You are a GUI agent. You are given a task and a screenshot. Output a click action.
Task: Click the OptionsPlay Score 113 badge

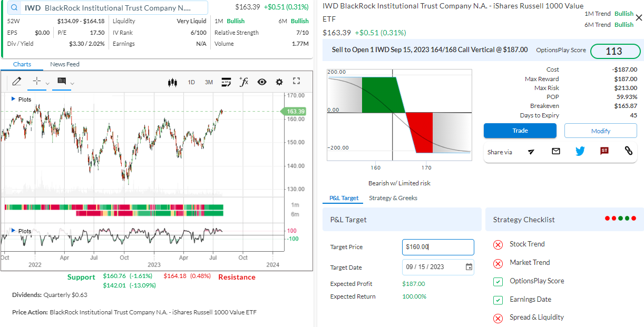point(615,51)
